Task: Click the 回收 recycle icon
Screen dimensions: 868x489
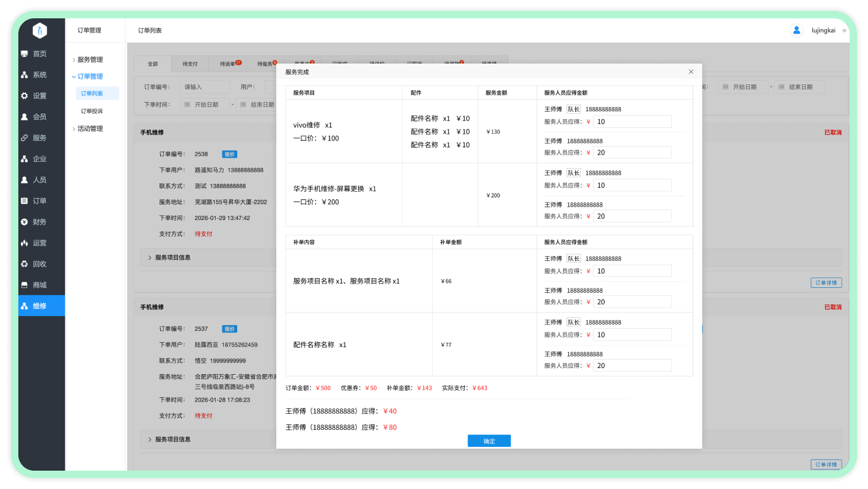Action: [24, 264]
